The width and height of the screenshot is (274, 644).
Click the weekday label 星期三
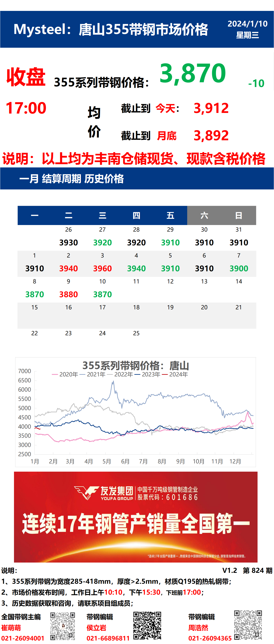click(247, 35)
